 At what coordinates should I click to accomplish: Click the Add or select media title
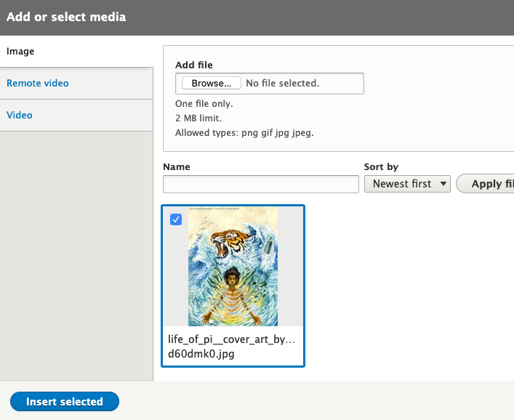point(66,17)
